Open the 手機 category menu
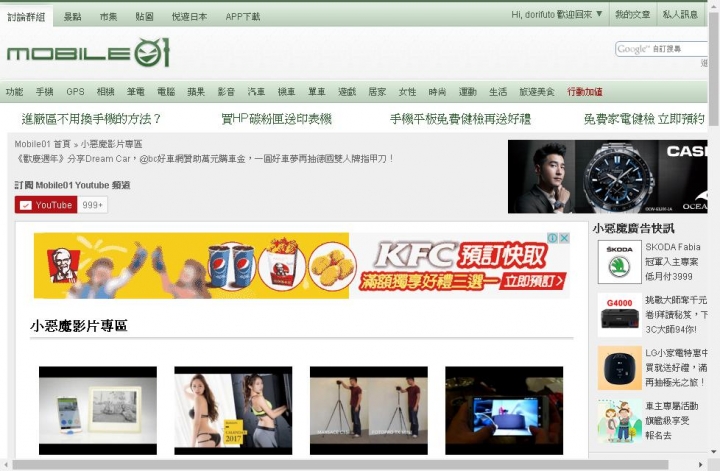 45,92
